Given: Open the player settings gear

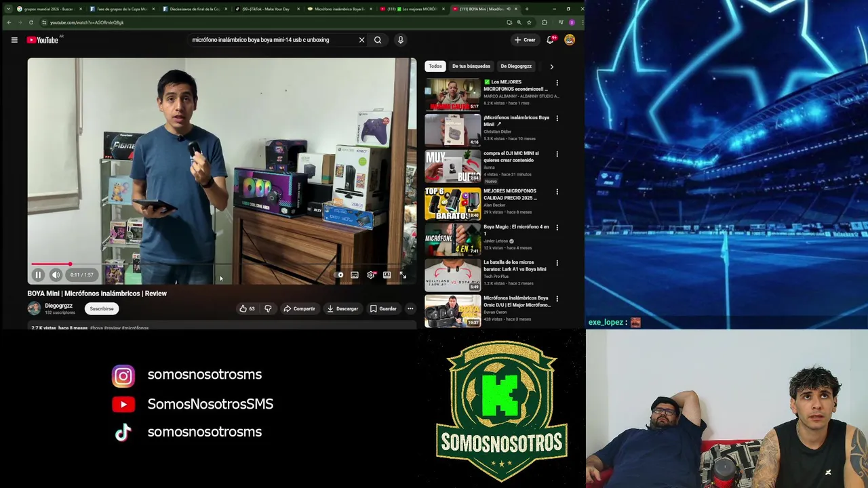Looking at the screenshot, I should pos(371,274).
